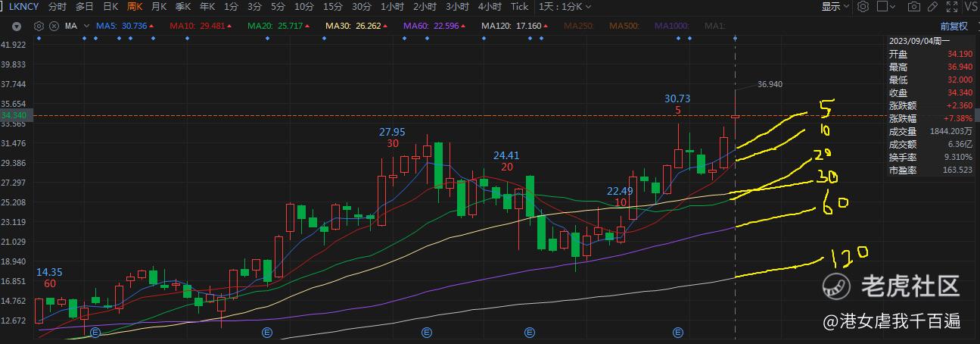Select the 月K period tab
Image resolution: width=980 pixels, height=344 pixels.
[x=159, y=7]
